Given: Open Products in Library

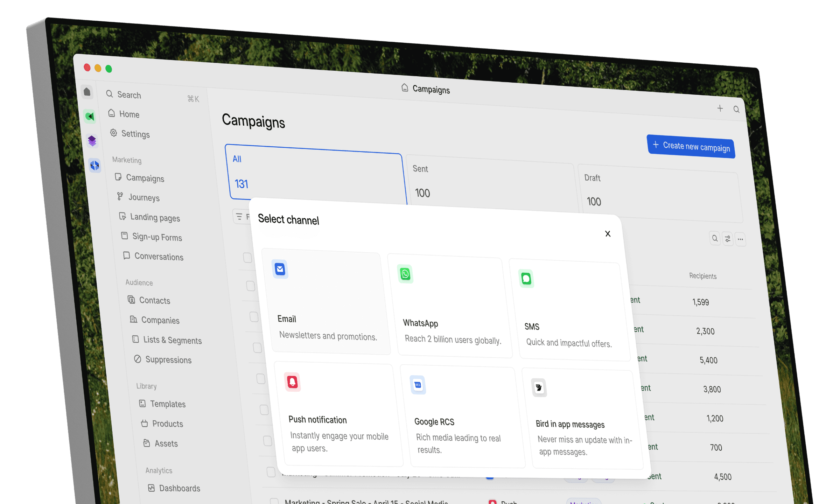Looking at the screenshot, I should (162, 423).
